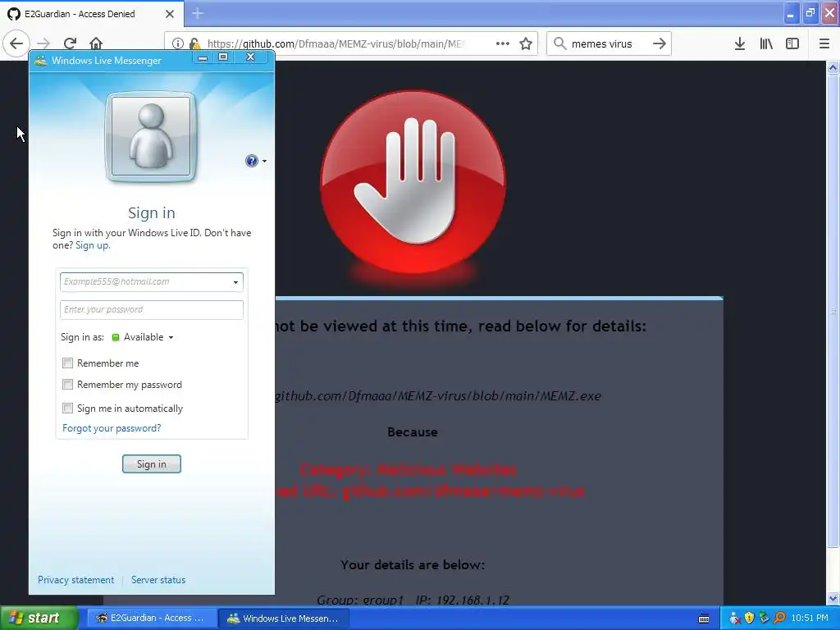Click the padlock warning icon in address bar
This screenshot has width=840, height=630.
coord(194,43)
